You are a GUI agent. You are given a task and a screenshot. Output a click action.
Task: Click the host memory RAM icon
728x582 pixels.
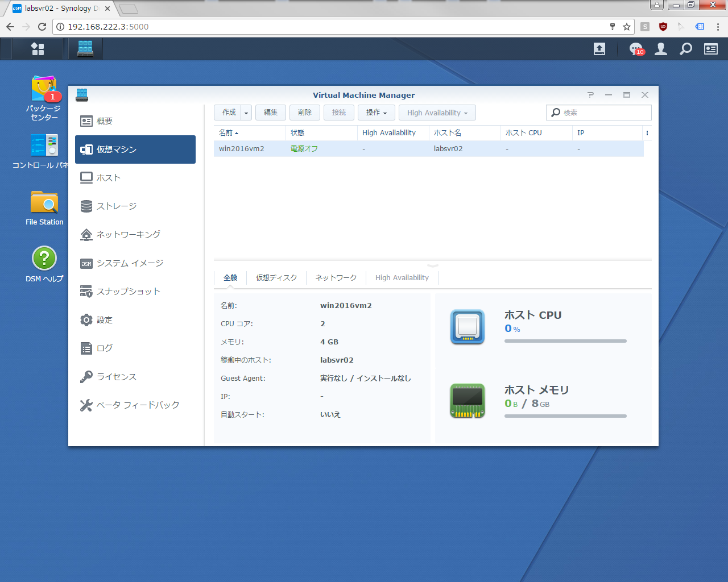point(468,401)
